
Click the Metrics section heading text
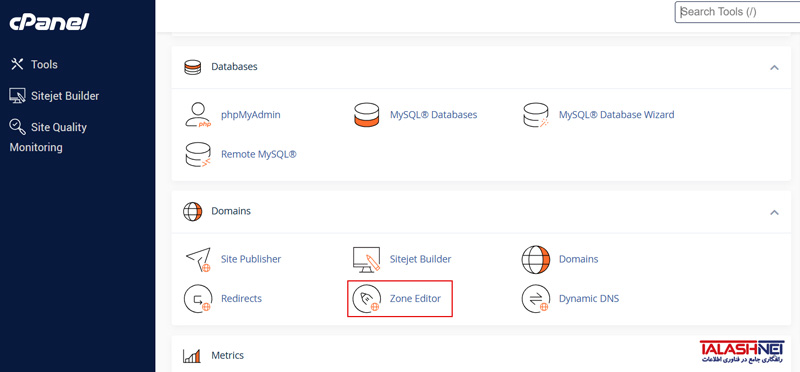coord(228,355)
